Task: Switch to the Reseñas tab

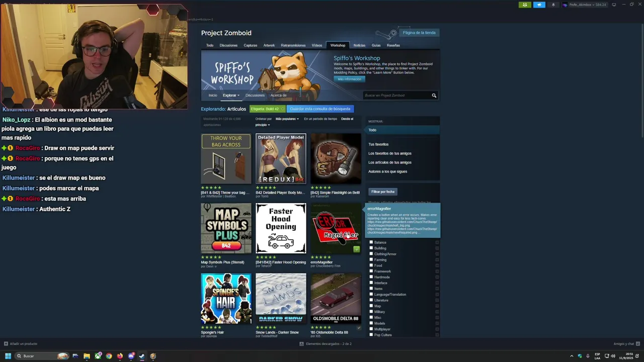Action: pos(393,45)
